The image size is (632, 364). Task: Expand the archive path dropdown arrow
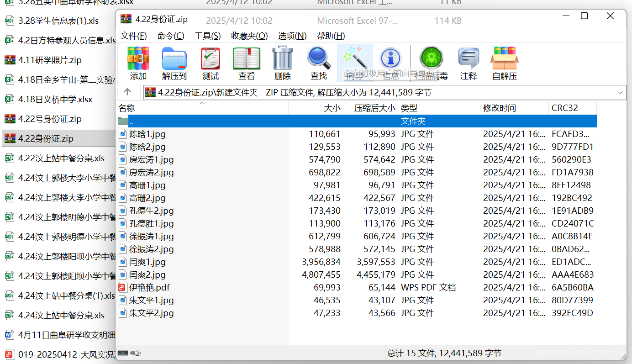(x=620, y=93)
